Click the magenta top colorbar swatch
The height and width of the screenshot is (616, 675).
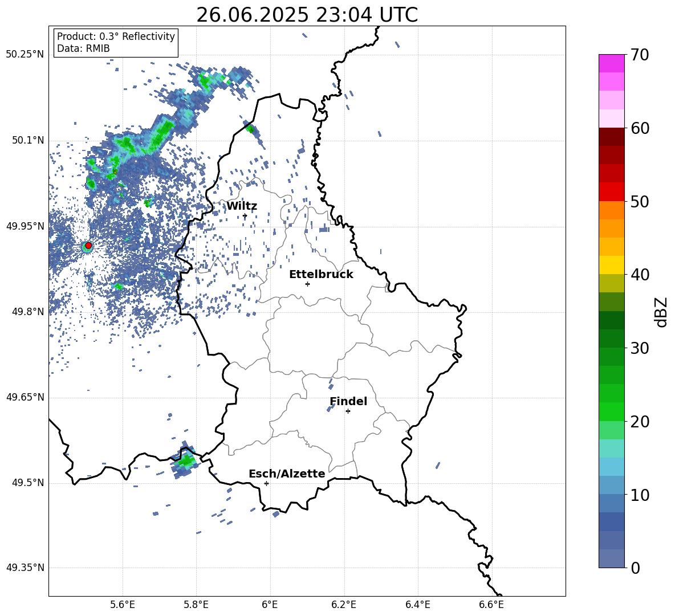point(611,63)
